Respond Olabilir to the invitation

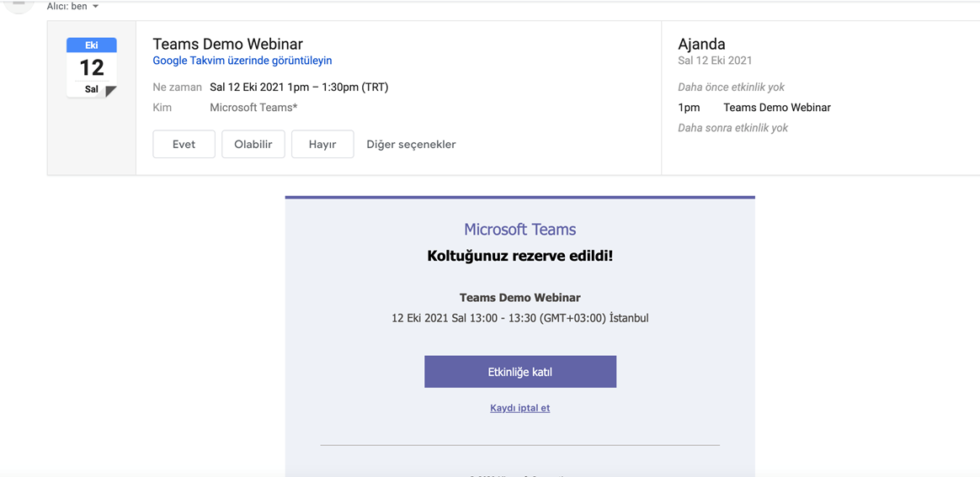[253, 144]
